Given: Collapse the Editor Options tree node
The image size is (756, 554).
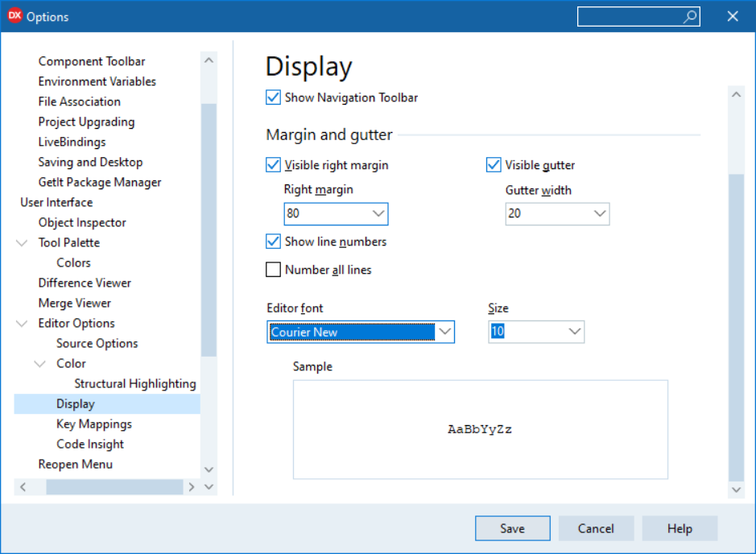Looking at the screenshot, I should (22, 323).
